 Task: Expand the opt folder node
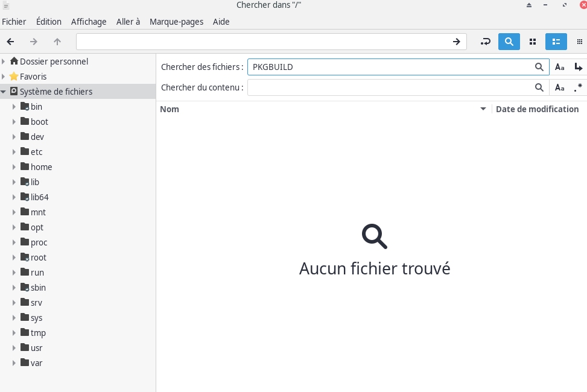coord(14,227)
